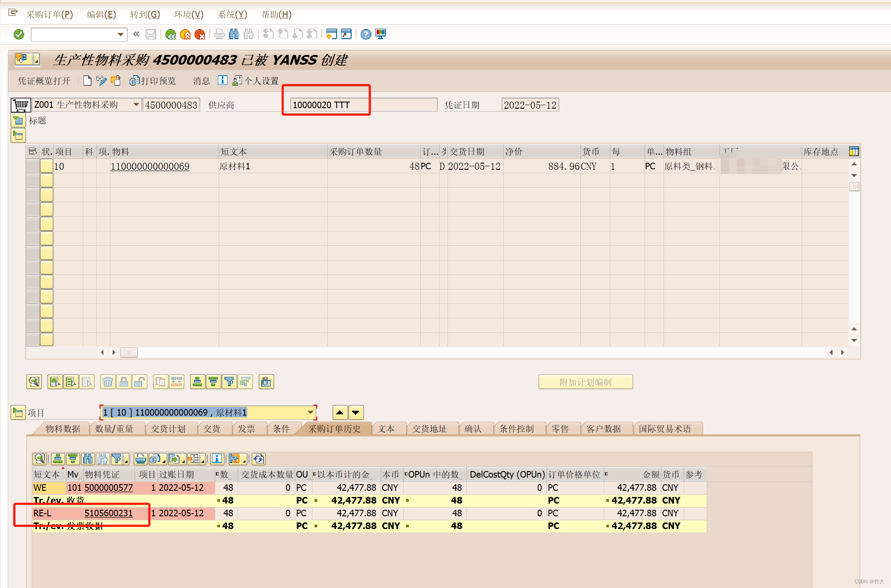
Task: Click the red Cancel icon in toolbar
Action: [x=200, y=34]
